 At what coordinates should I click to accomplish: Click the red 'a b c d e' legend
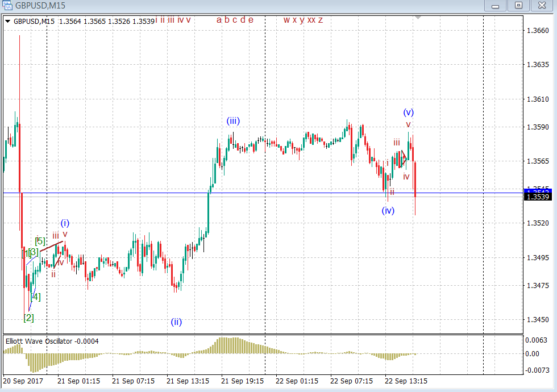coord(235,20)
